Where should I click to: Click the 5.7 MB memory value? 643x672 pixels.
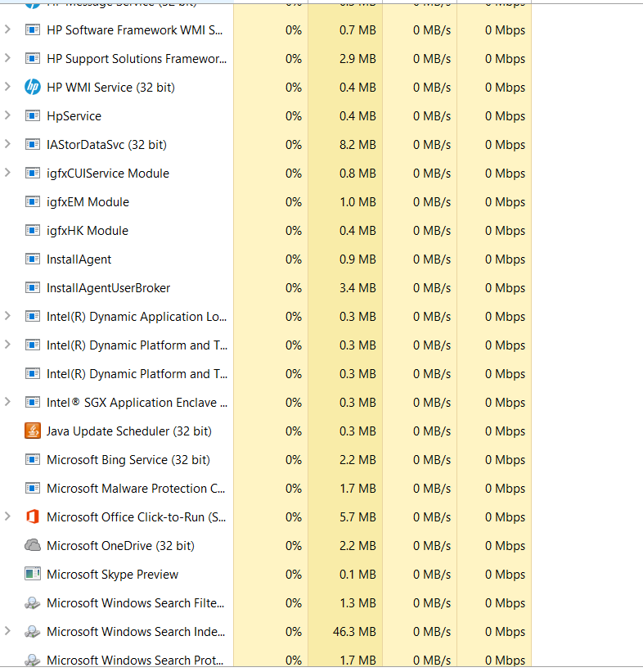pyautogui.click(x=357, y=516)
